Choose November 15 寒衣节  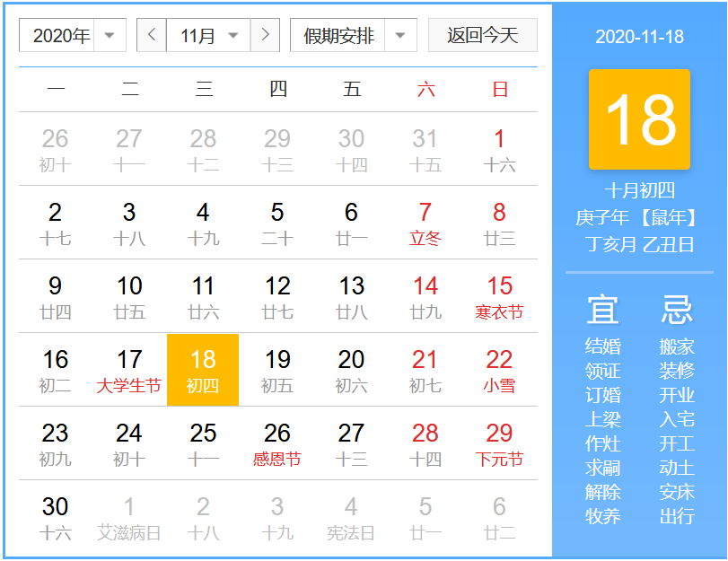coord(499,296)
